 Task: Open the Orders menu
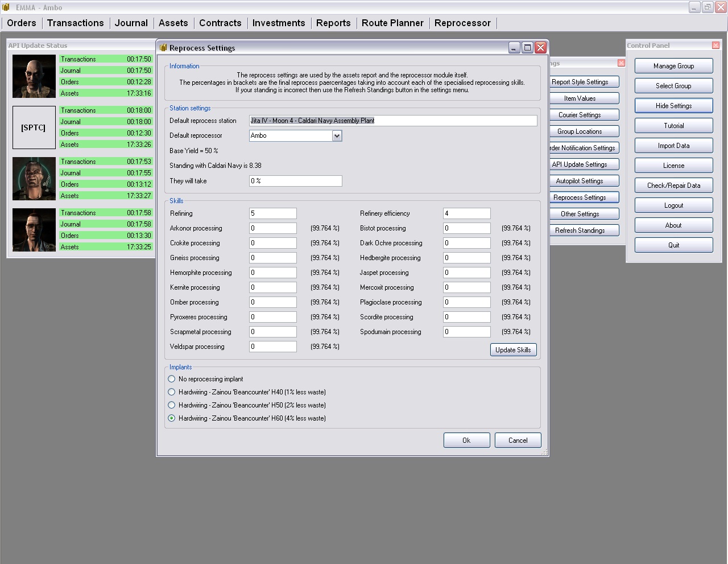[22, 23]
